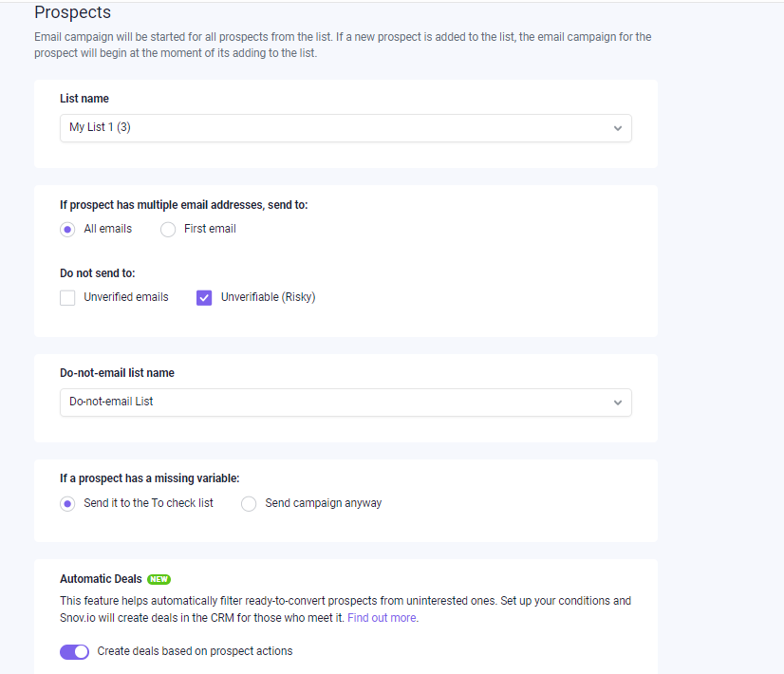Image resolution: width=784 pixels, height=674 pixels.
Task: Open the My List 1 (3) dropdown
Action: point(345,128)
